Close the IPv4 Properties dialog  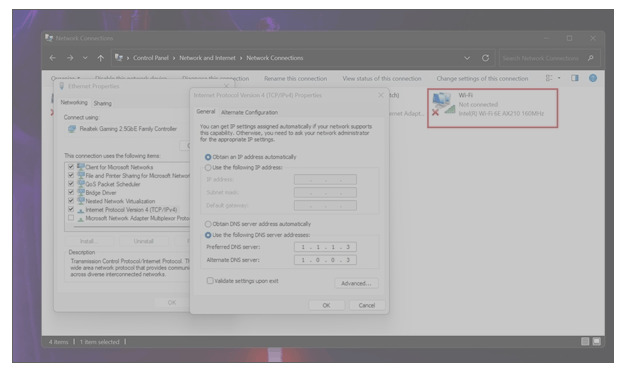tap(381, 95)
